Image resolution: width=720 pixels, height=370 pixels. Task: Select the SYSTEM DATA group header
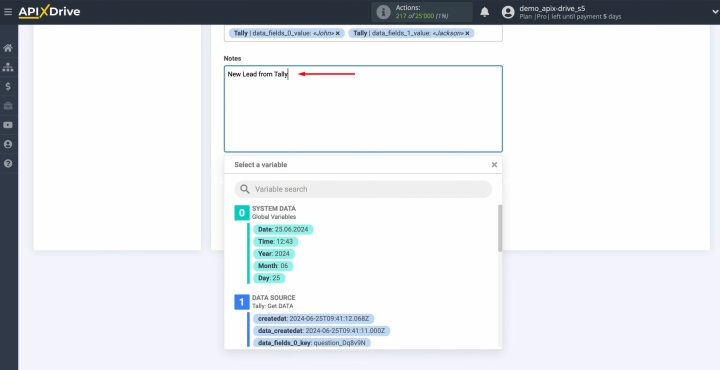coord(274,208)
